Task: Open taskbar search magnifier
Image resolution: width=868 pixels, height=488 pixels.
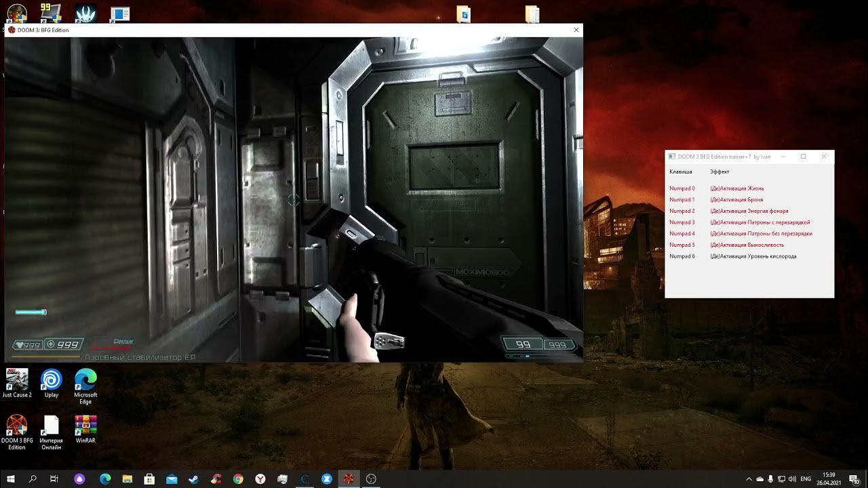Action: (33, 479)
